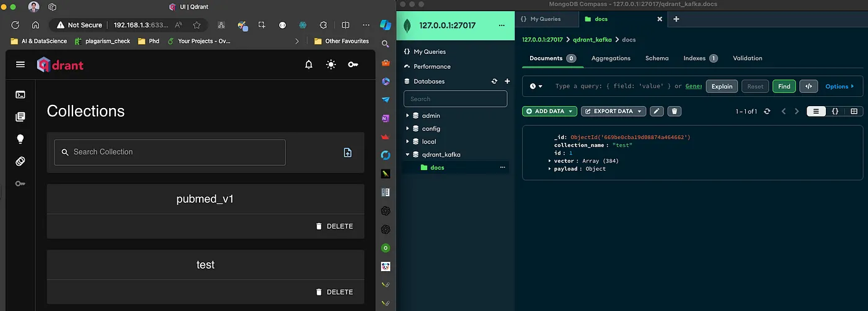Viewport: 868px width, 311px height.
Task: Click the green Find button
Action: pyautogui.click(x=784, y=86)
